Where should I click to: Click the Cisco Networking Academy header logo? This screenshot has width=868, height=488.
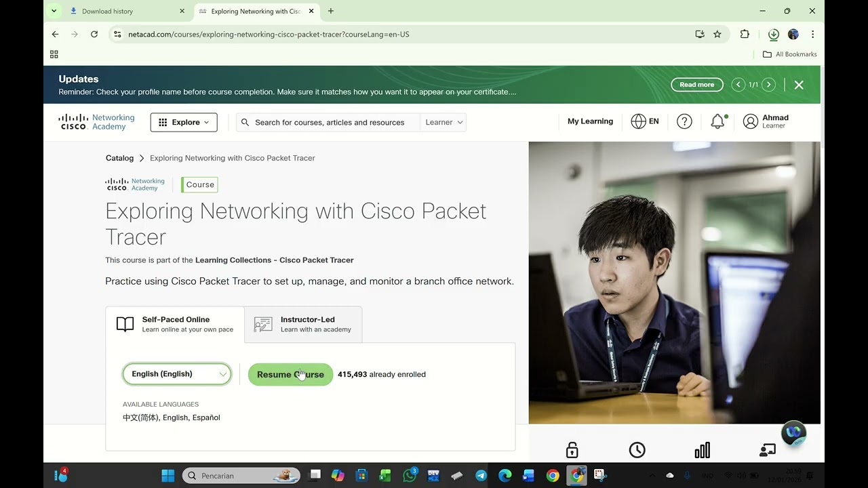[x=96, y=122]
